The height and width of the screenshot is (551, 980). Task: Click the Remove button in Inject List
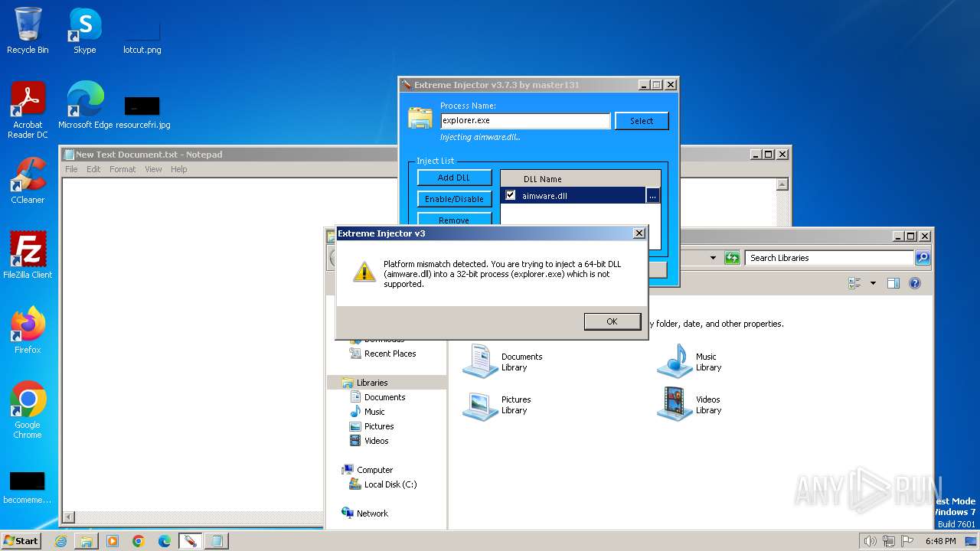[x=454, y=219]
